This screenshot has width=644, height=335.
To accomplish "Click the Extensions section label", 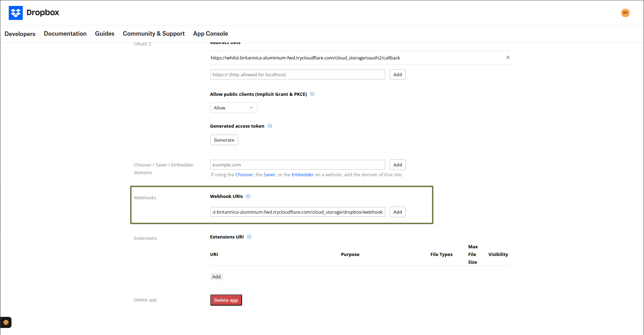I will (x=145, y=238).
